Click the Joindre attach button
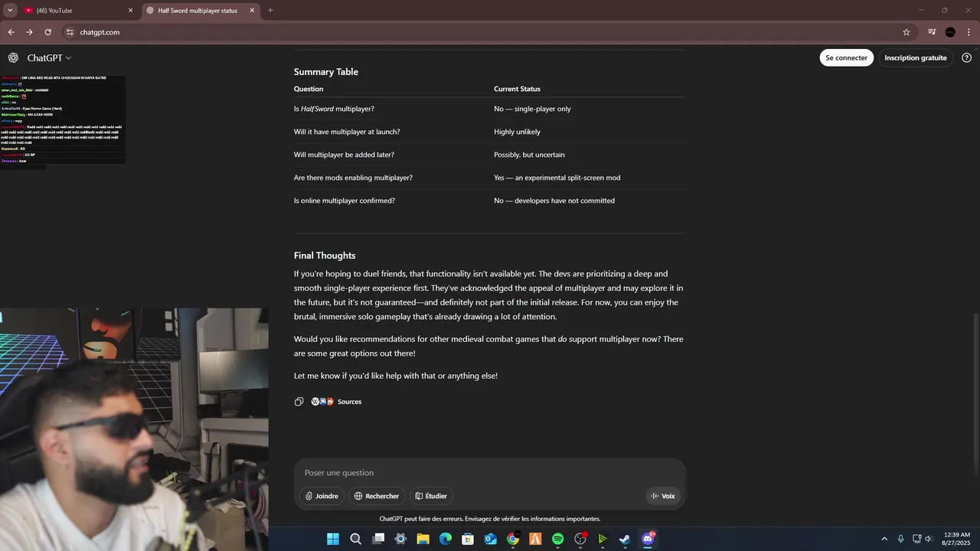The width and height of the screenshot is (980, 551). pyautogui.click(x=322, y=496)
